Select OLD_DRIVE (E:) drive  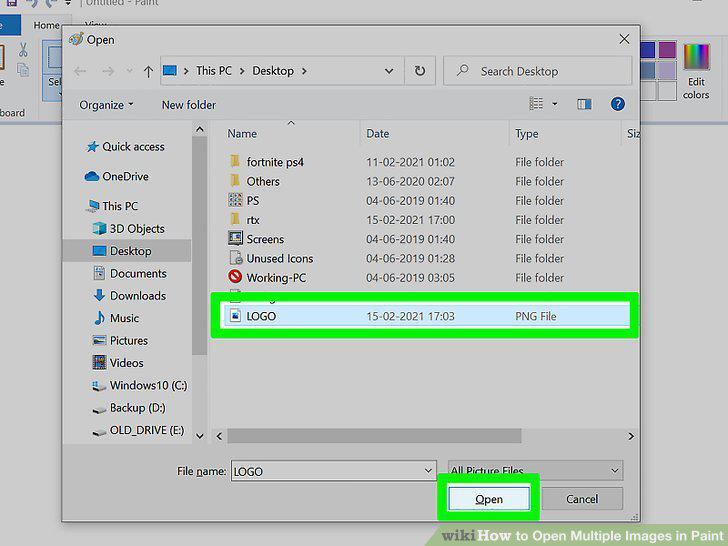pos(138,430)
